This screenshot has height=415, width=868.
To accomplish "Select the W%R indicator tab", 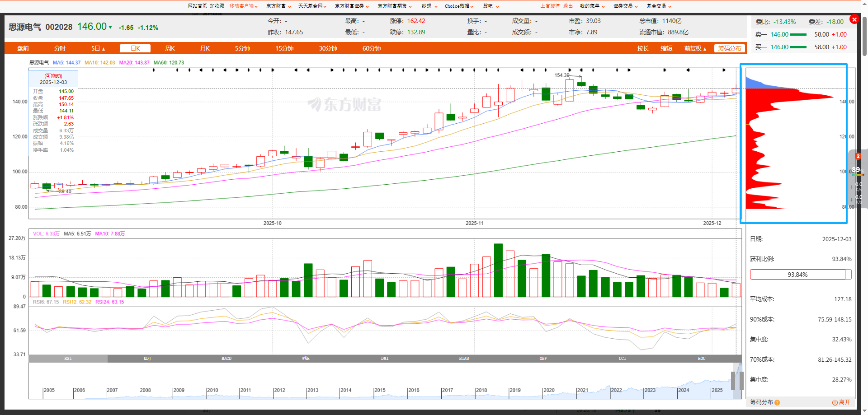I will [306, 359].
